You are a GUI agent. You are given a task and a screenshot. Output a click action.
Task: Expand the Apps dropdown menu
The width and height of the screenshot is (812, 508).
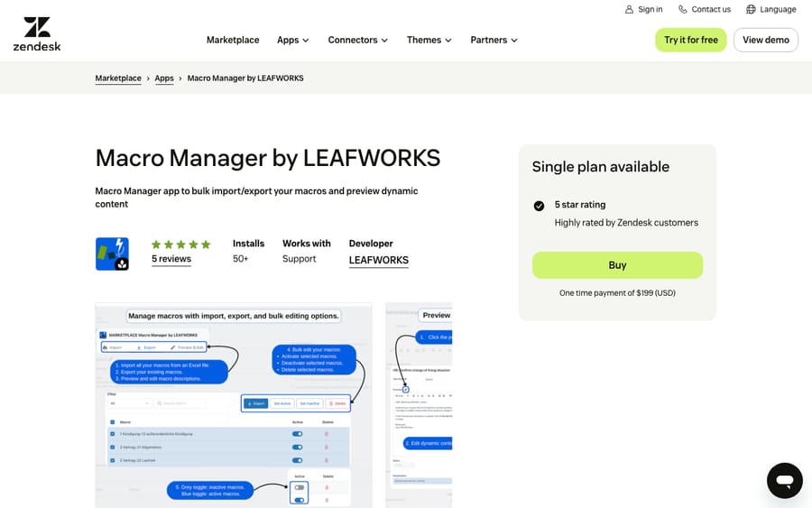293,40
